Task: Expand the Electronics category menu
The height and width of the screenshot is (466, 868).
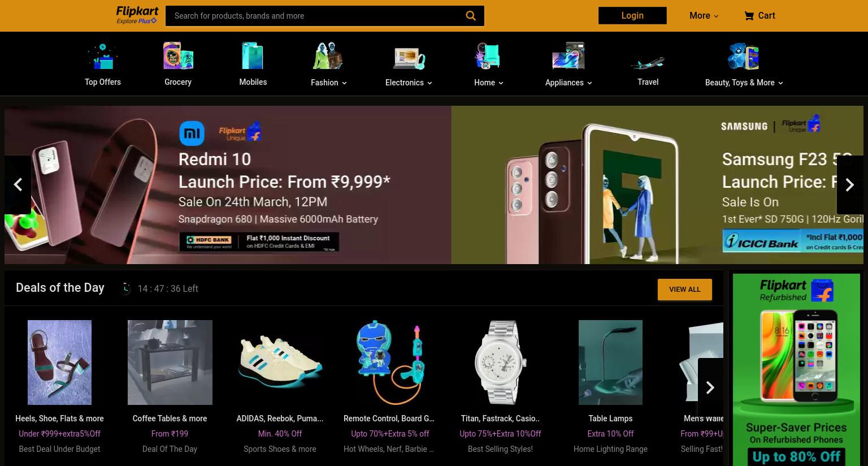Action: 409,83
